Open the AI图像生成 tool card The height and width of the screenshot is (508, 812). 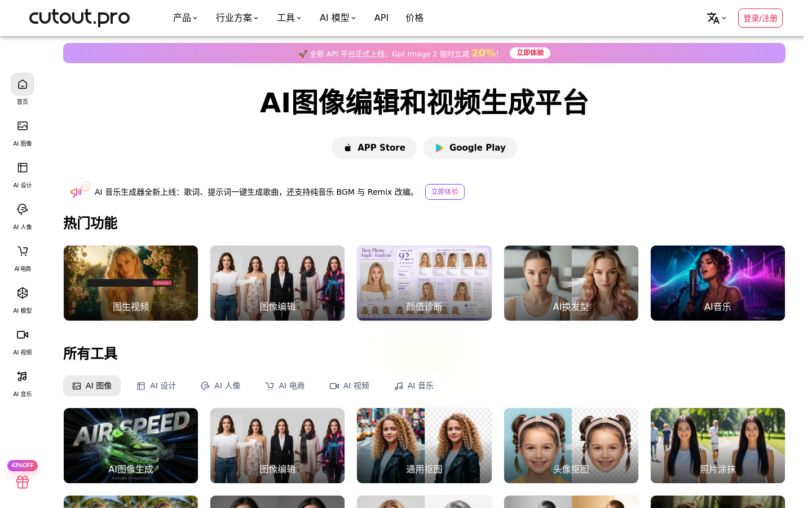pyautogui.click(x=131, y=445)
